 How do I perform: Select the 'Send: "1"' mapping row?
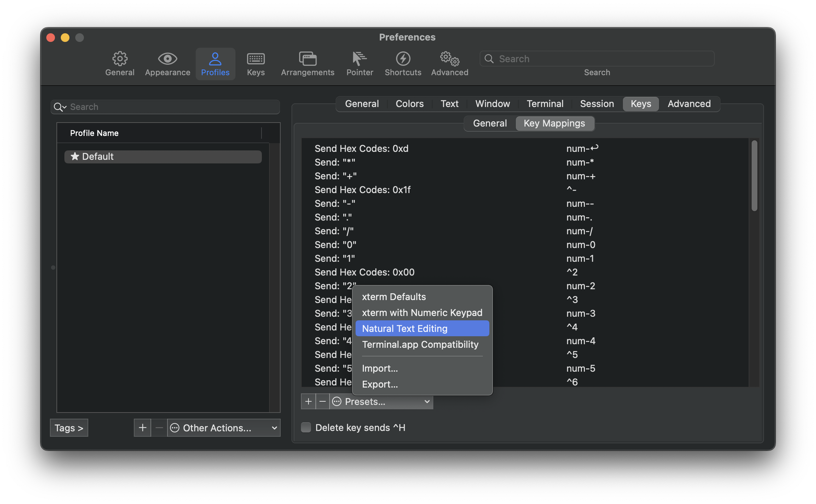524,259
